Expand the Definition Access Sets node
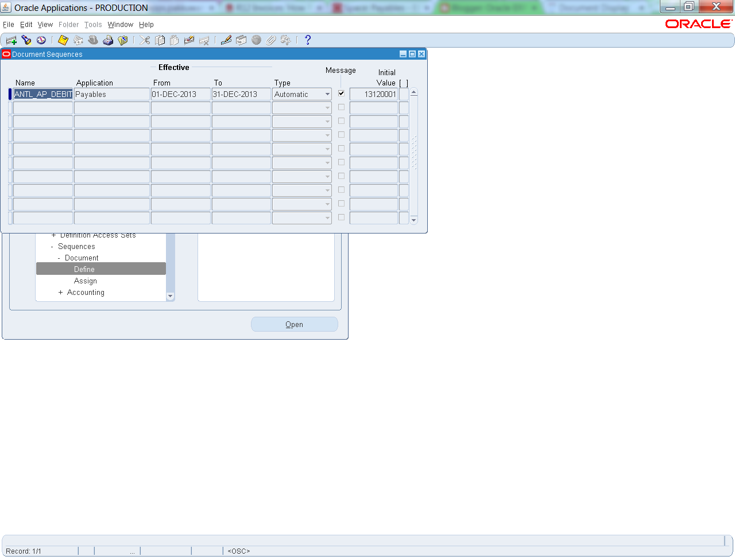Image resolution: width=735 pixels, height=560 pixels. [x=53, y=236]
